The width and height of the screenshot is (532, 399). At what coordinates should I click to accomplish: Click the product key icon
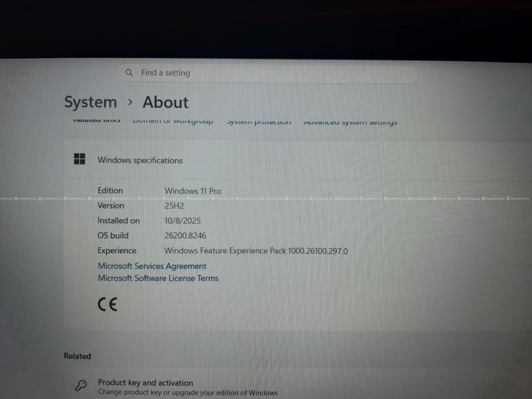coord(81,386)
